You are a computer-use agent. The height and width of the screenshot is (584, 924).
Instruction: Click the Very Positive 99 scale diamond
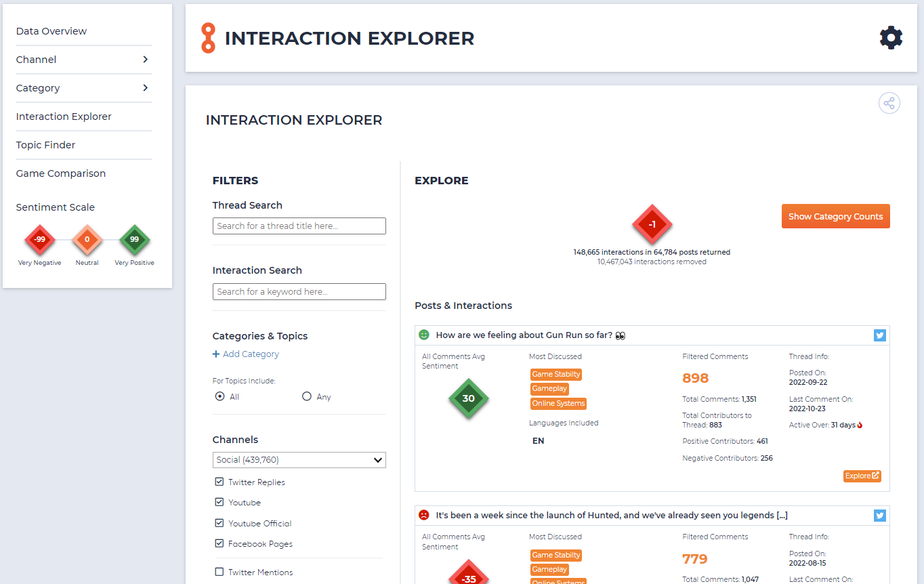click(134, 239)
